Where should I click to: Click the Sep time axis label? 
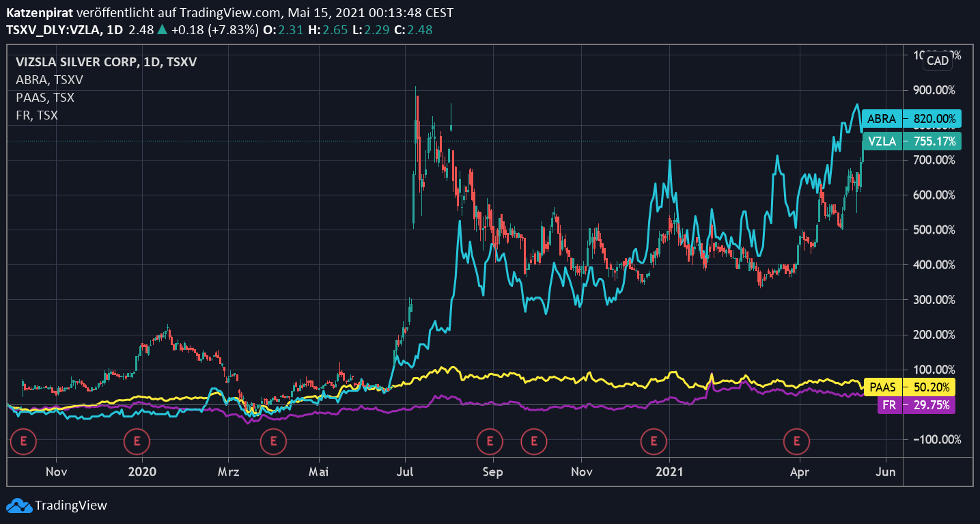click(492, 471)
